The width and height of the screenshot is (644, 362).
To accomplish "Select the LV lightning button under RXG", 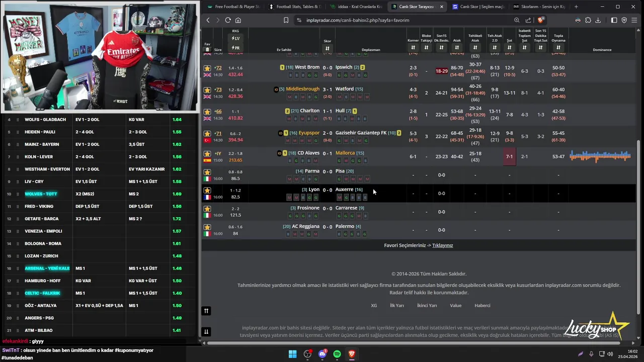I will tap(235, 39).
